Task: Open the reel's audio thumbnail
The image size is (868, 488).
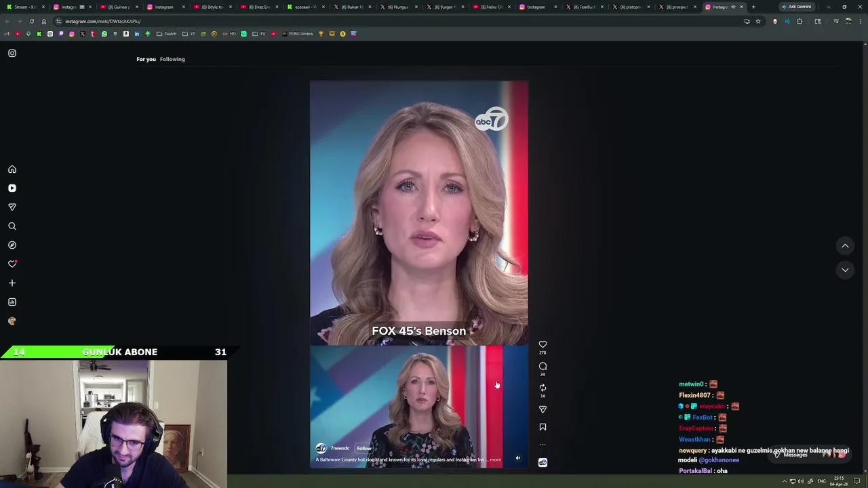Action: (542, 462)
